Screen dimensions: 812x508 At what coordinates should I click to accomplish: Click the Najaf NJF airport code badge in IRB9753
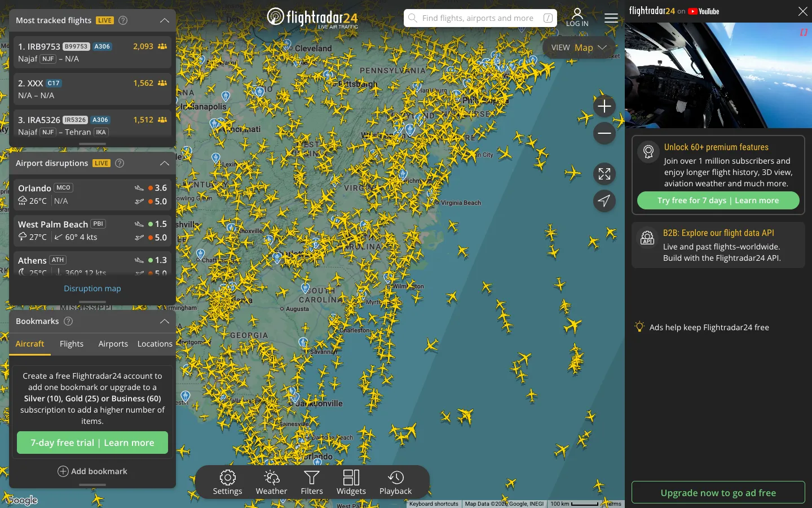tap(48, 59)
